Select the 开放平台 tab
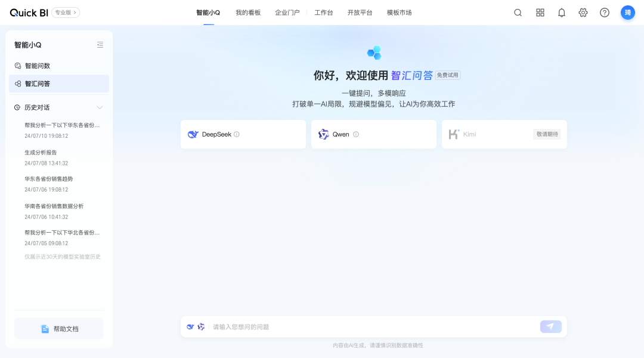This screenshot has width=644, height=358. (360, 13)
